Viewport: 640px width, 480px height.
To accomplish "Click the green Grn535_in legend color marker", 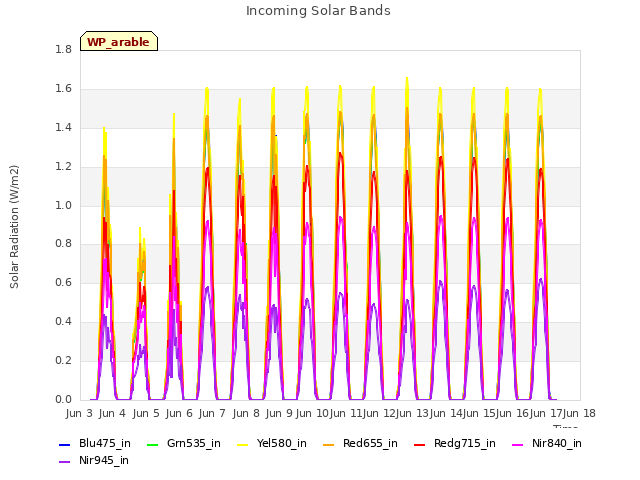I will coord(152,444).
